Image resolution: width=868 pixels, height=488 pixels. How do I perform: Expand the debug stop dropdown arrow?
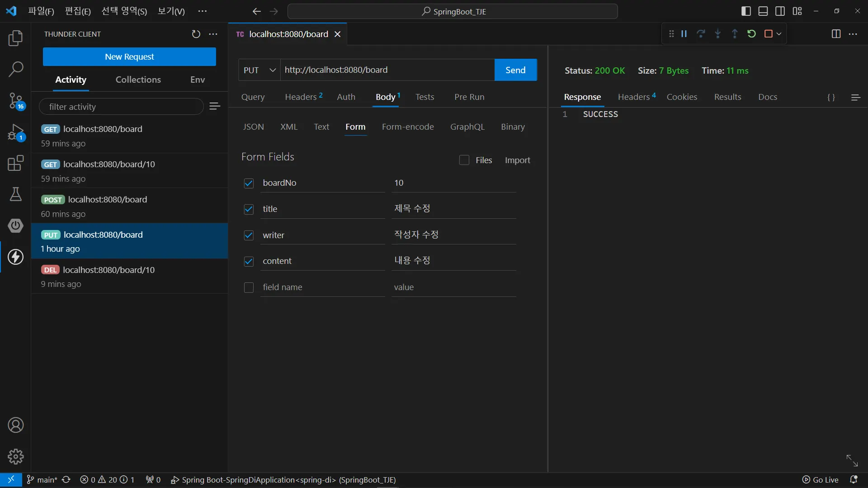point(779,34)
